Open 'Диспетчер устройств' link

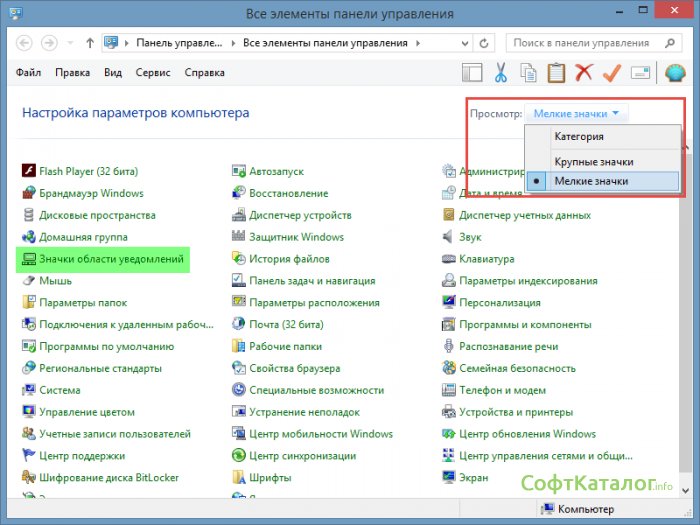[x=300, y=215]
